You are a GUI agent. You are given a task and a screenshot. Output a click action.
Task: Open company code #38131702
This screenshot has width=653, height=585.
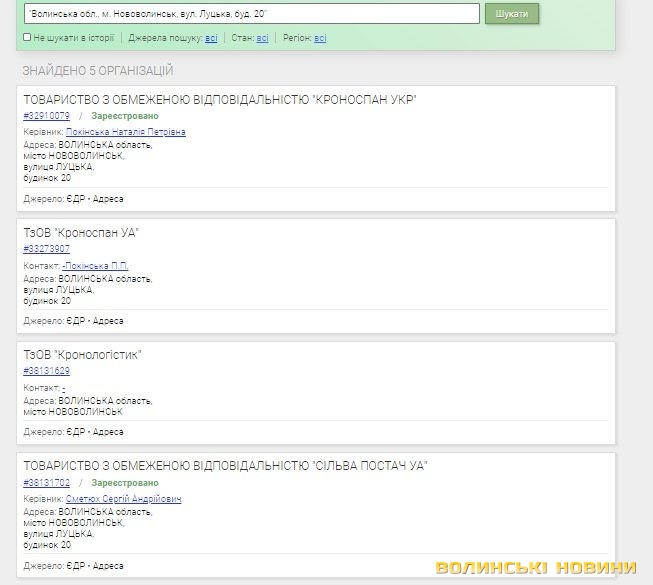click(46, 482)
